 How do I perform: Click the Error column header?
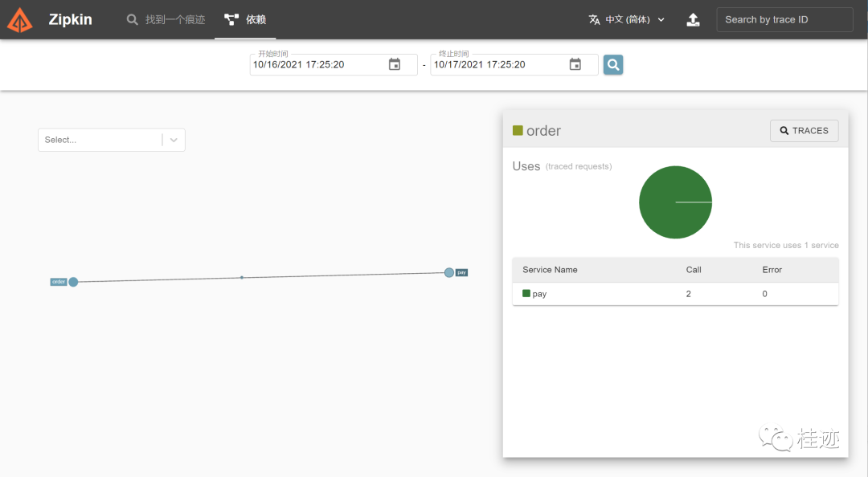[772, 270]
